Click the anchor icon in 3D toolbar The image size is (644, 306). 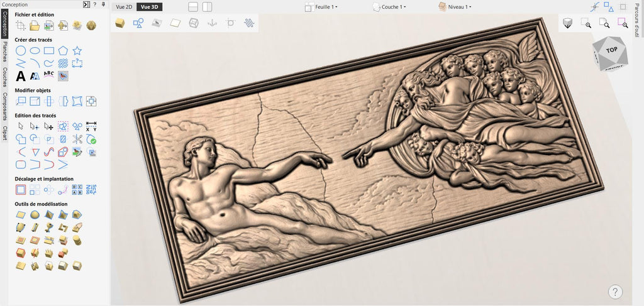tap(213, 23)
